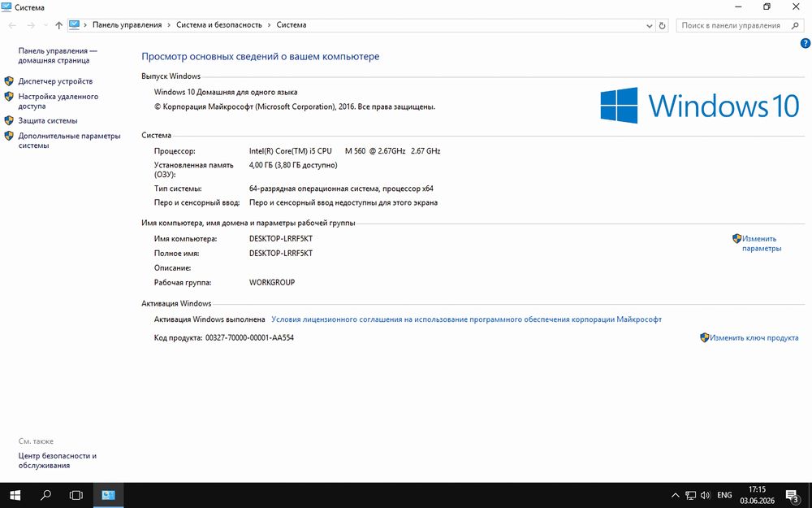Open Диспетчер устройств link
This screenshot has height=508, width=812.
(55, 81)
